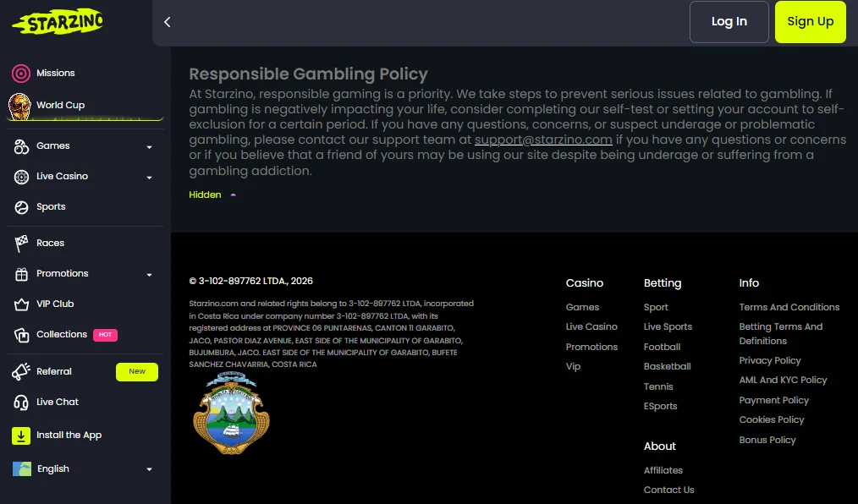Collapse sidebar with the back chevron

tap(168, 22)
